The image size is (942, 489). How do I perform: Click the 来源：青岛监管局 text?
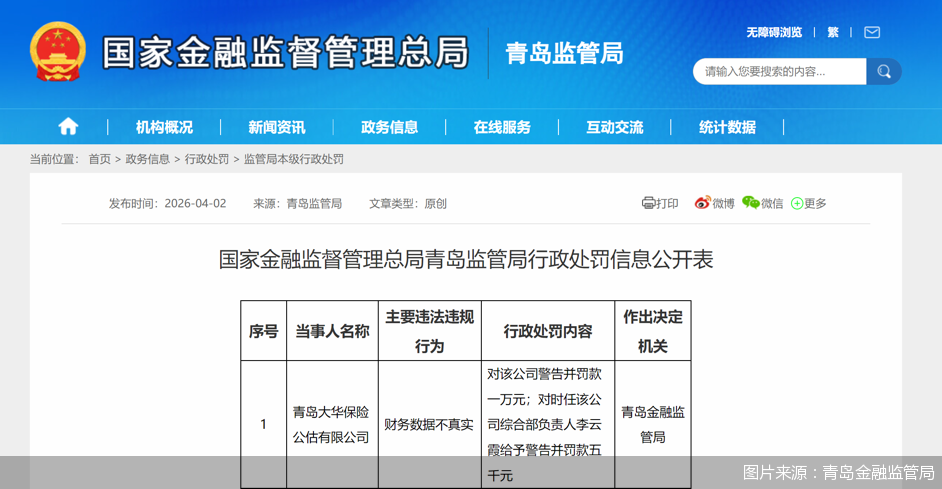click(x=297, y=204)
